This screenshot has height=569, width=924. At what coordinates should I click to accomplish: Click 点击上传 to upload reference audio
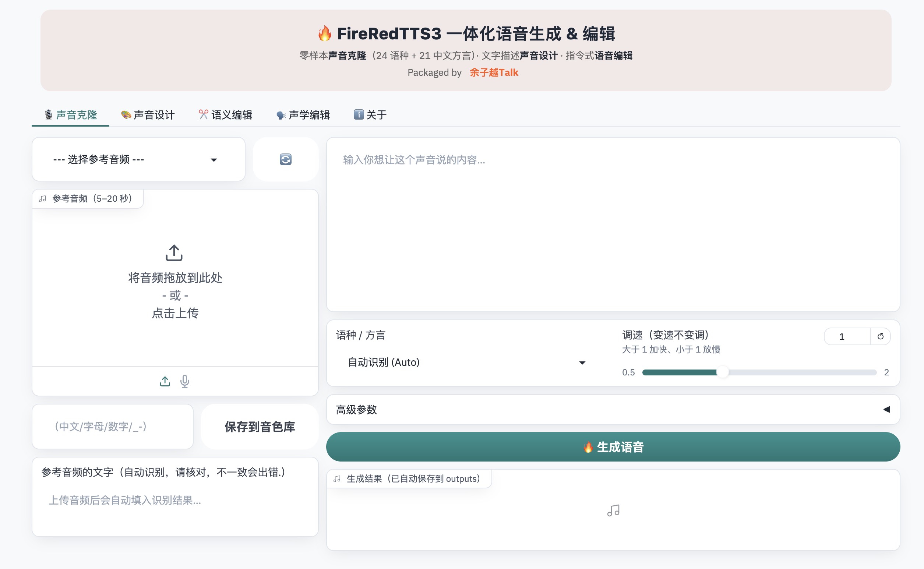point(175,313)
